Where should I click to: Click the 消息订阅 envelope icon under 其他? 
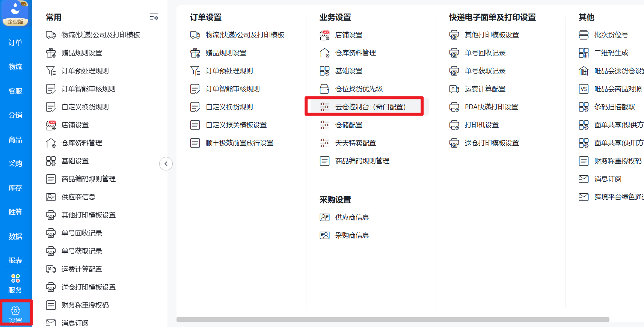coord(584,179)
